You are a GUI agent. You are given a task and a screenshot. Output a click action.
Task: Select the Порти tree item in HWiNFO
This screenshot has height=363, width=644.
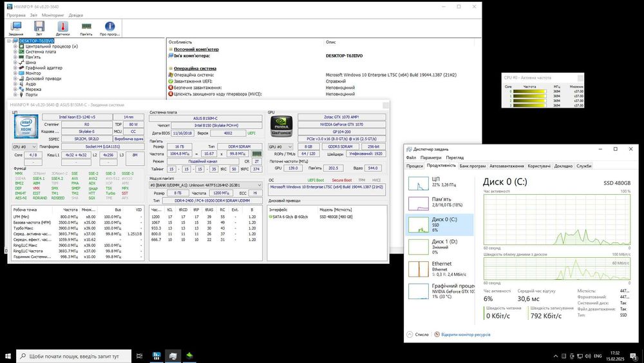click(x=31, y=95)
